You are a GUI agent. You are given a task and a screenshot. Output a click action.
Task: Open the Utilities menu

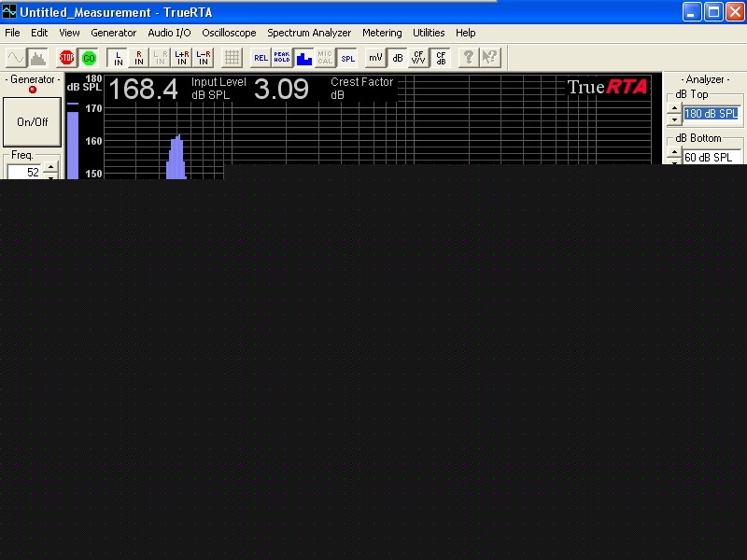[429, 33]
